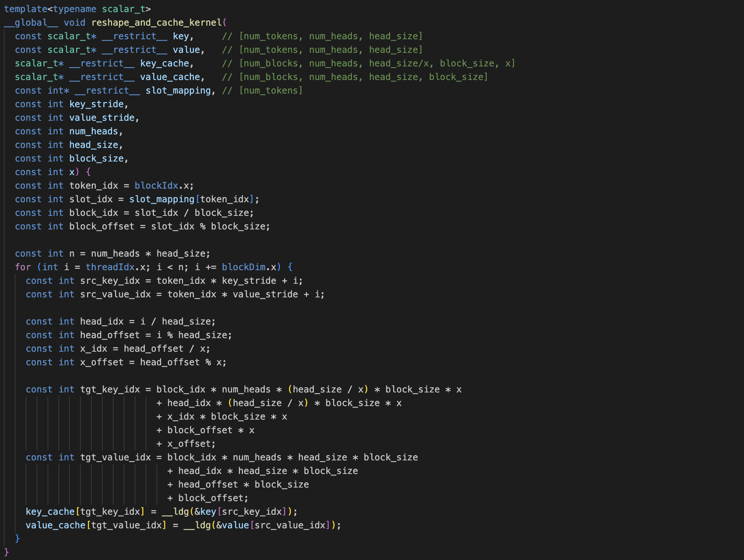Click the tgt_key_idx variable declaration
Screen dimensions: 744x560
point(110,389)
